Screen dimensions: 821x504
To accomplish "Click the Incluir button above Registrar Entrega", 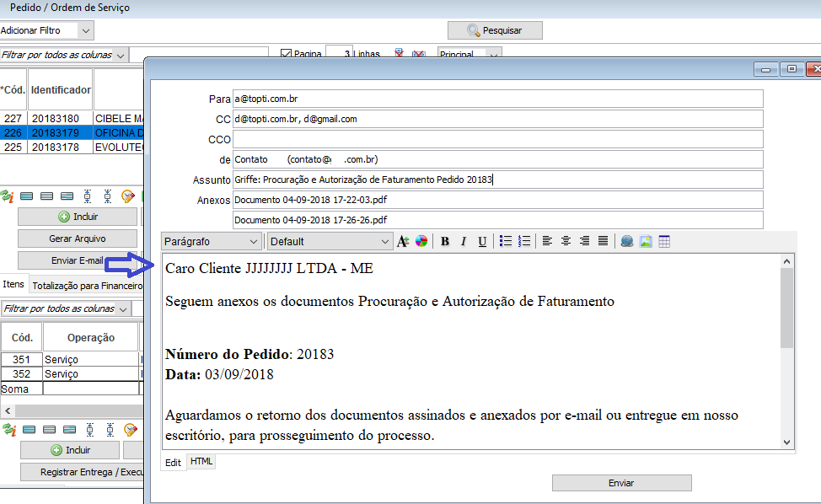I will tap(70, 450).
